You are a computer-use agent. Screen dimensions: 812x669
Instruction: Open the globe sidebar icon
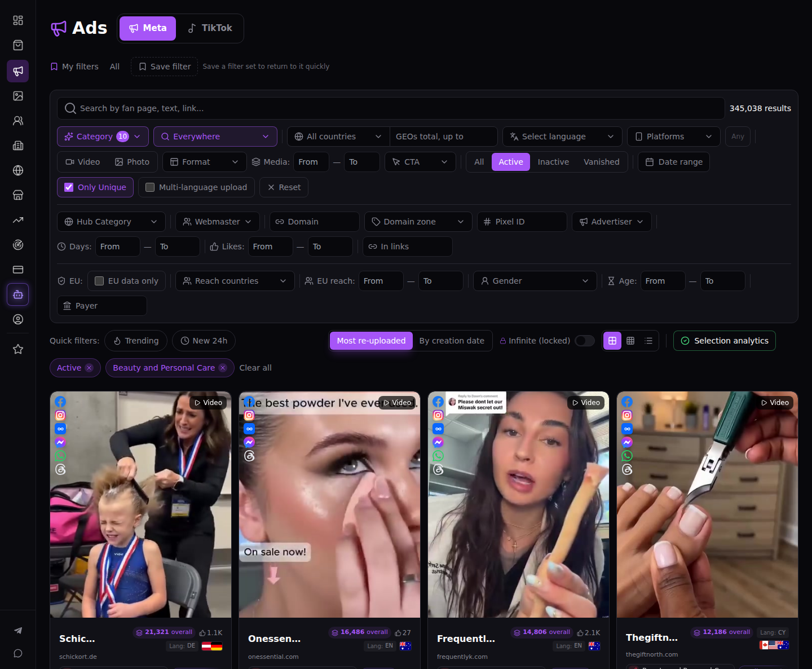18,170
